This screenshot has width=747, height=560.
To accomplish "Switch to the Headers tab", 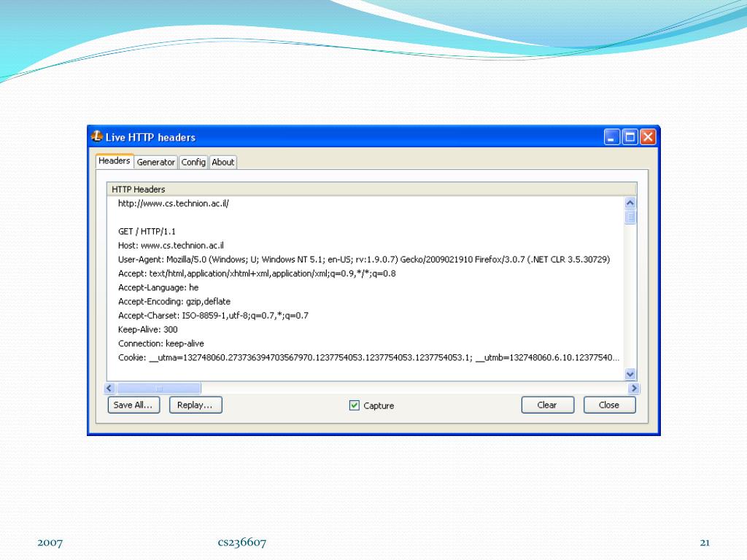I will pyautogui.click(x=115, y=161).
